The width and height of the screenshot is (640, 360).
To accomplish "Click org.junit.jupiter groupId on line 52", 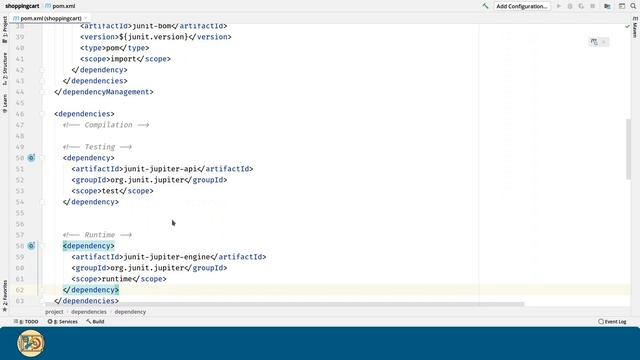I will [x=147, y=180].
